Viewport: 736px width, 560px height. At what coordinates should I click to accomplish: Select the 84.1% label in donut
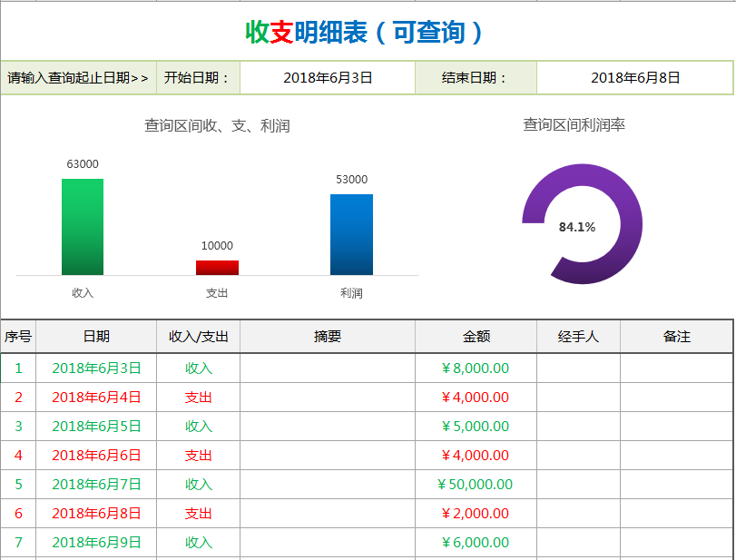pos(577,227)
